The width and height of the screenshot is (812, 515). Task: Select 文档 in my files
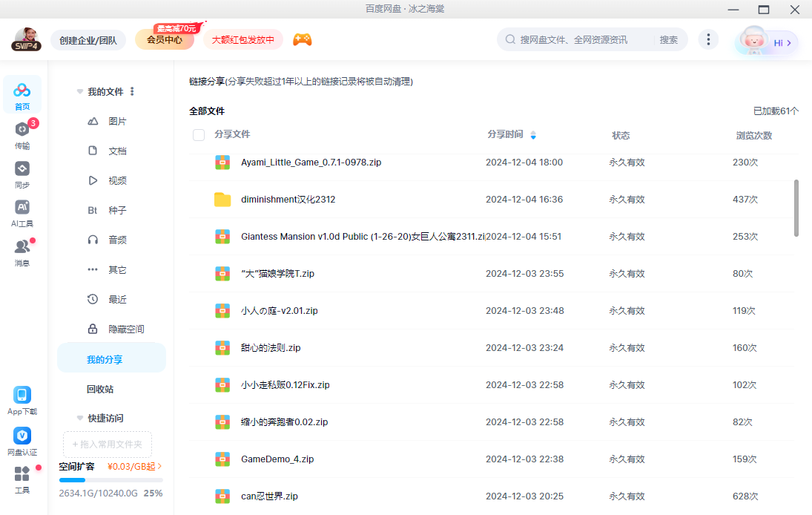pyautogui.click(x=118, y=151)
